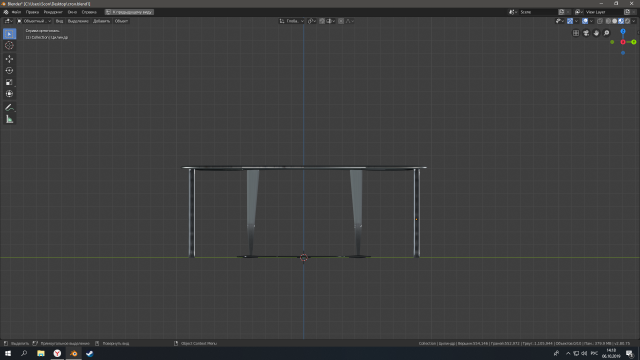Image resolution: width=640 pixels, height=360 pixels.
Task: Click the green Y axis gizmo ball
Action: (x=634, y=42)
